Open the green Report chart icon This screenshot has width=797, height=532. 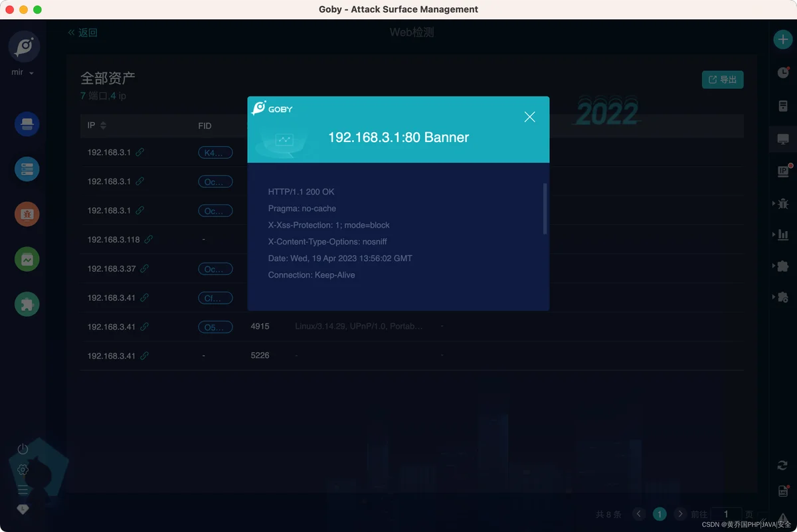tap(27, 260)
